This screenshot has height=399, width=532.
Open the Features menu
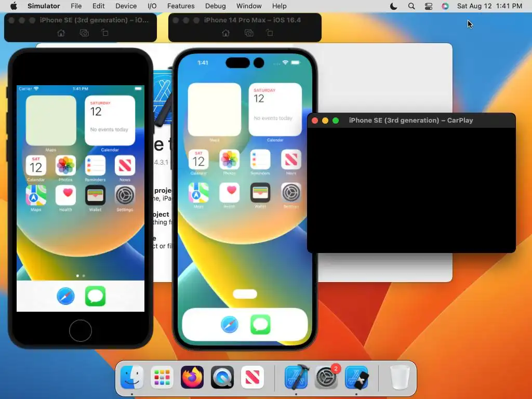point(181,6)
